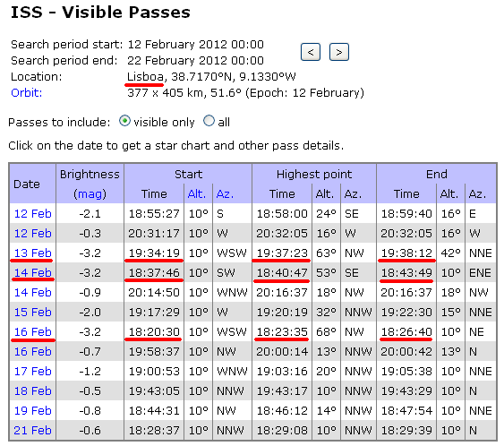Open the (mag) brightness header link

click(x=90, y=194)
